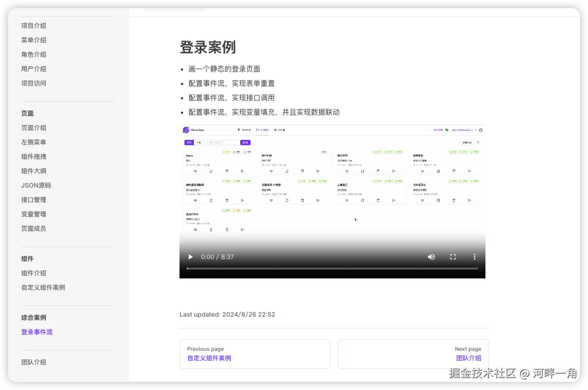Screen dimensions: 588x390
Task: Click the 0:00 / 8:37 video time display
Action: (217, 257)
